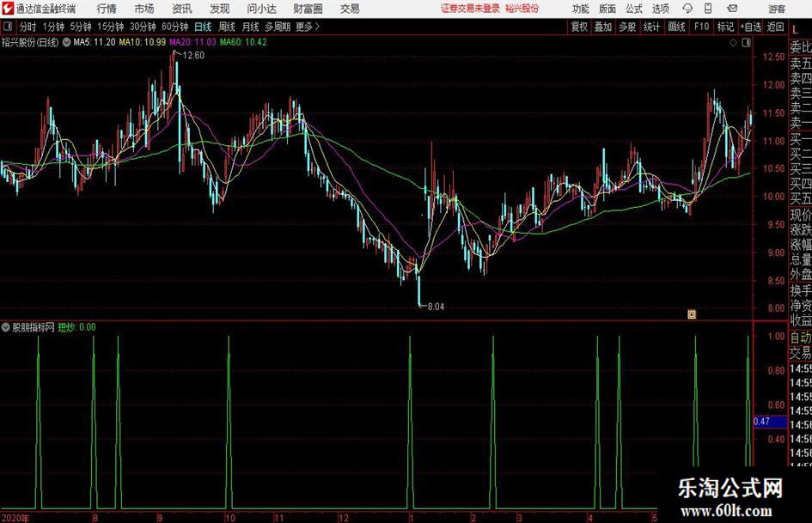This screenshot has height=523, width=812.
Task: Open the 功能 menu
Action: tap(581, 9)
